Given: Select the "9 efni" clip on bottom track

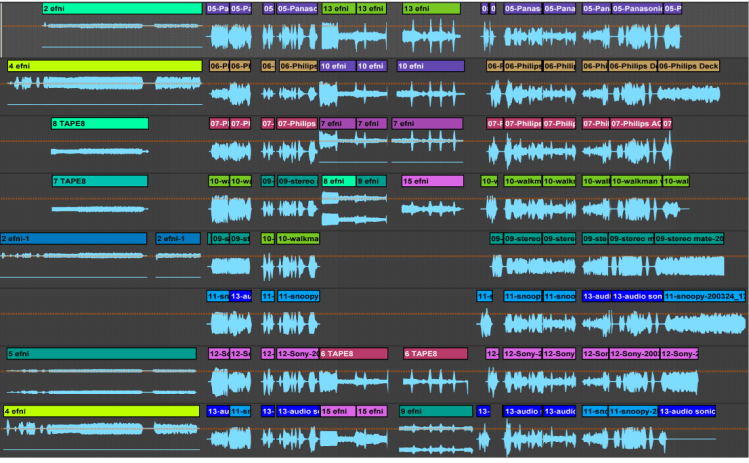Looking at the screenshot, I should [435, 411].
